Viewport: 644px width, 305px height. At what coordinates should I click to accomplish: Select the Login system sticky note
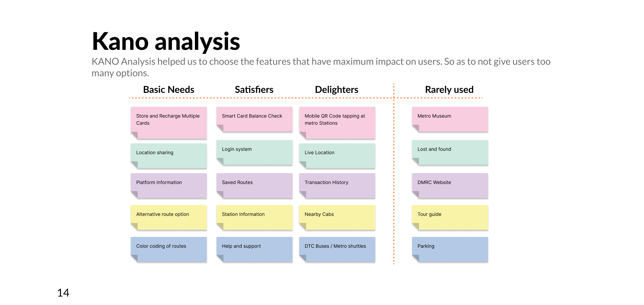pos(255,152)
